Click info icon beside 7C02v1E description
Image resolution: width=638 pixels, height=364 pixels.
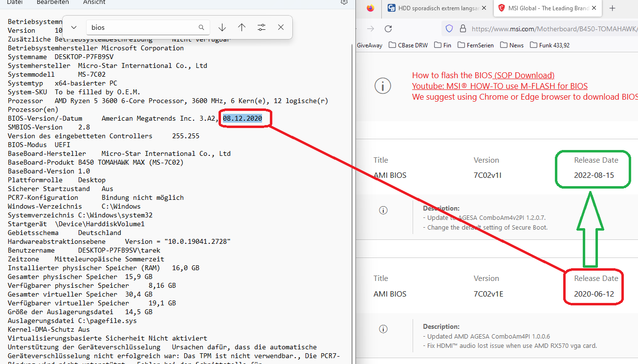pos(383,328)
